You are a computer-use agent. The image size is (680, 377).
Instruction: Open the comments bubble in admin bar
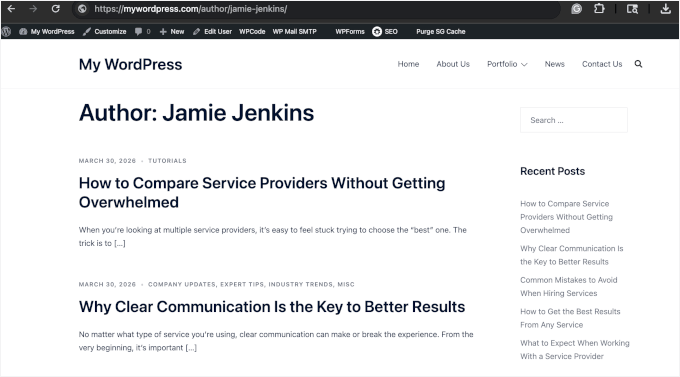142,31
